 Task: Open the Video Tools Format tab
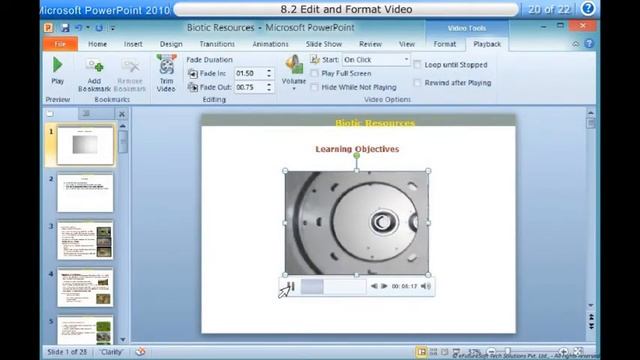coord(444,44)
